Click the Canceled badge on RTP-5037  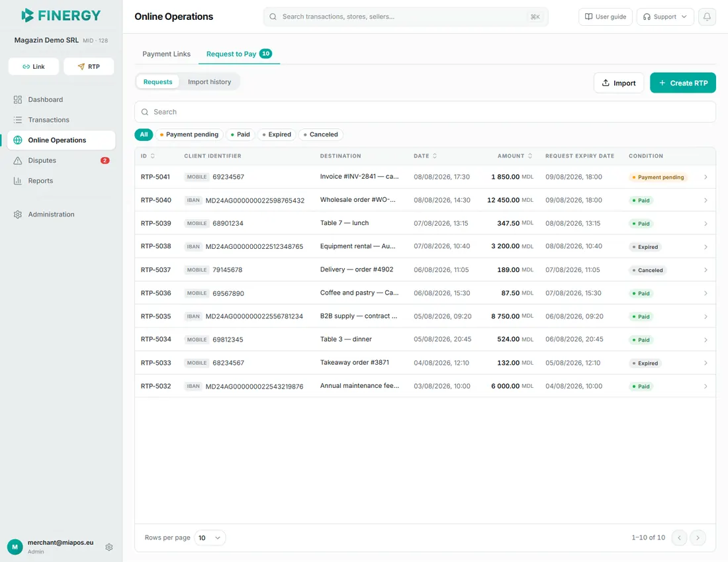tap(648, 270)
